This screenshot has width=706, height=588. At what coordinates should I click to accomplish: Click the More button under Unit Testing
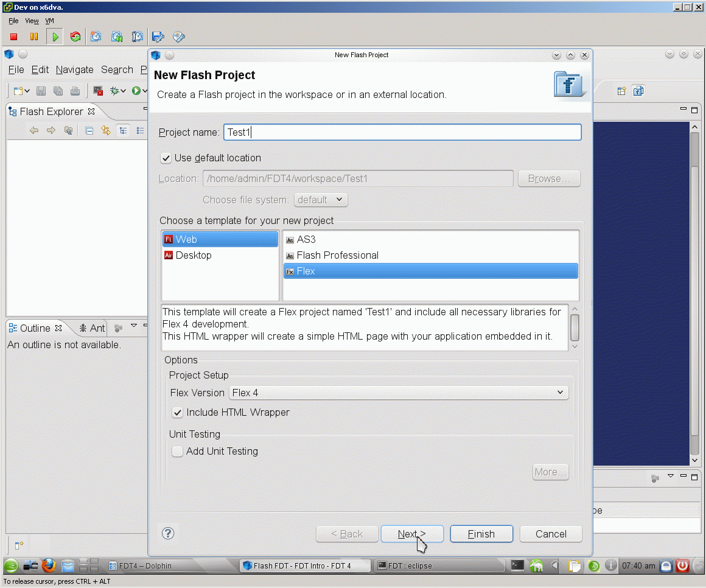click(x=550, y=472)
